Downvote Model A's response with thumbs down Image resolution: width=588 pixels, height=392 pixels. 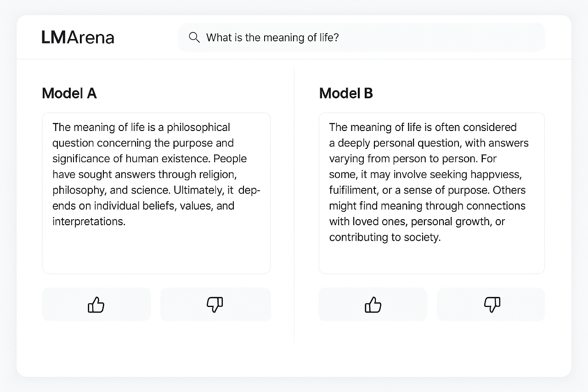pos(215,304)
